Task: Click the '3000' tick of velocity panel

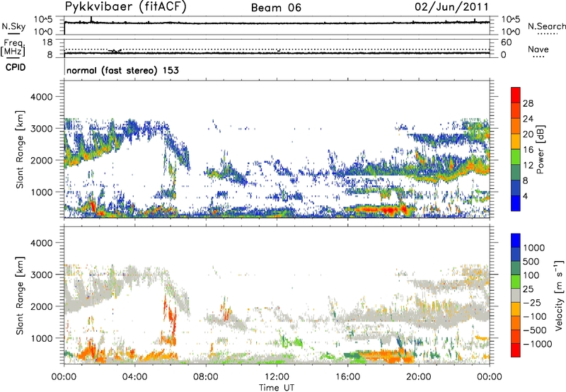Action: point(41,275)
